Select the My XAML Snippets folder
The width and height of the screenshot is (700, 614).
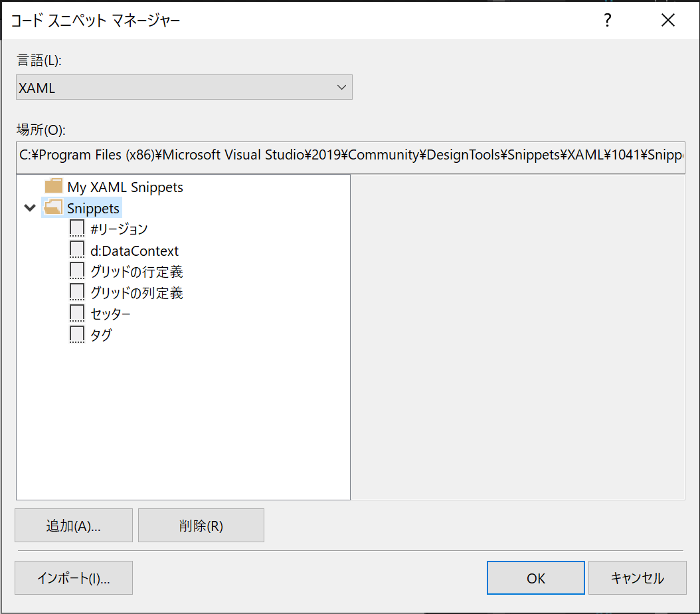point(124,187)
